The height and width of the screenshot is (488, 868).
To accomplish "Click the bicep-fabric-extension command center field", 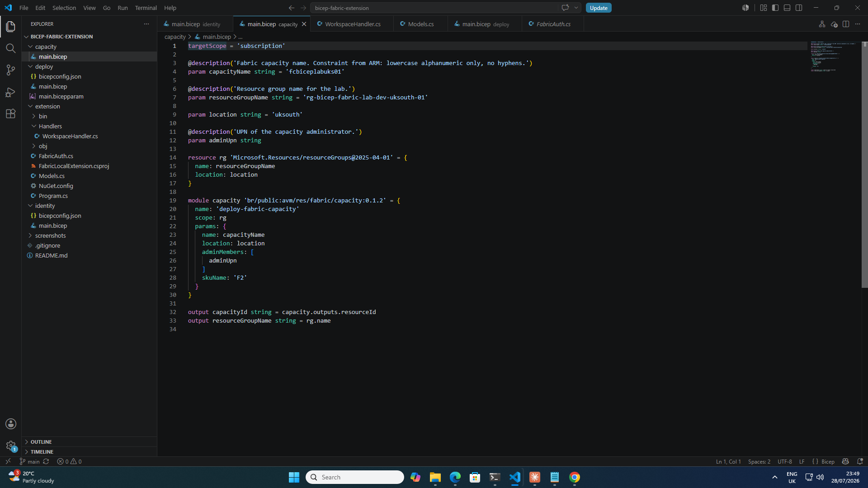I will (434, 8).
